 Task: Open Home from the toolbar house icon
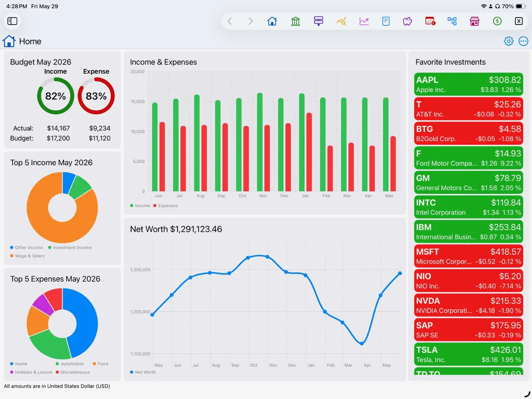(x=272, y=21)
